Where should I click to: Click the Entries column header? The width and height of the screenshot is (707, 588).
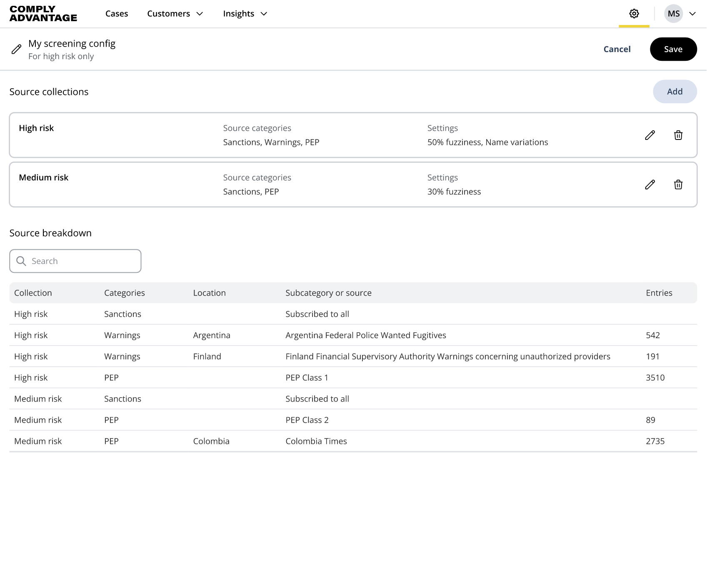(x=659, y=293)
